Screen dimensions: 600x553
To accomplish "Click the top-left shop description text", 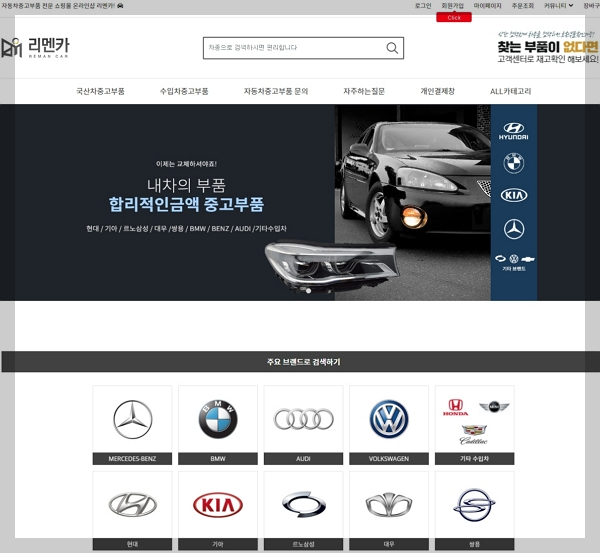I will pos(62,6).
